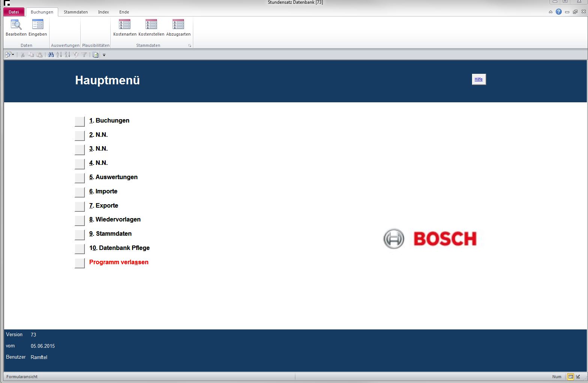Click the Cut scissors icon
Image resolution: width=588 pixels, height=383 pixels.
coord(23,55)
